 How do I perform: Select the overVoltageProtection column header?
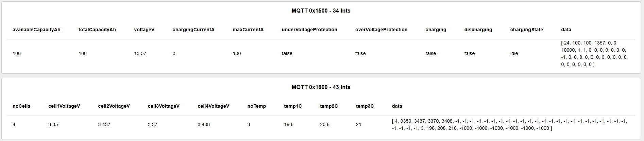click(x=381, y=30)
